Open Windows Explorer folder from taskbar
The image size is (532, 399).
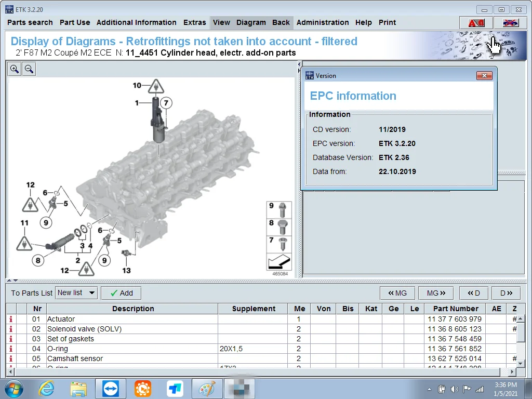point(78,389)
